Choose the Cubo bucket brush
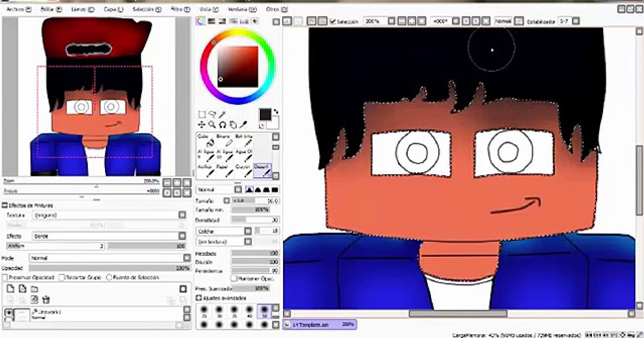The width and height of the screenshot is (644, 338). pyautogui.click(x=206, y=140)
